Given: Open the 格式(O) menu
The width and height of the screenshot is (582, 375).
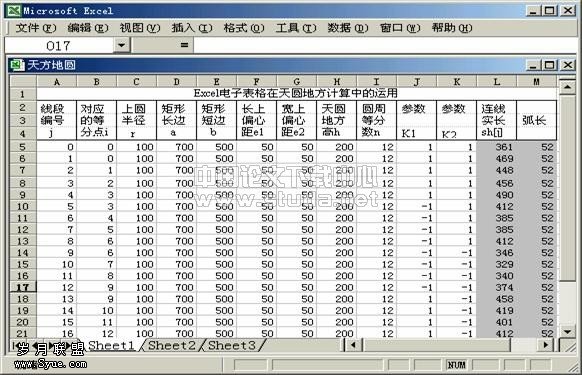Looking at the screenshot, I should (244, 28).
